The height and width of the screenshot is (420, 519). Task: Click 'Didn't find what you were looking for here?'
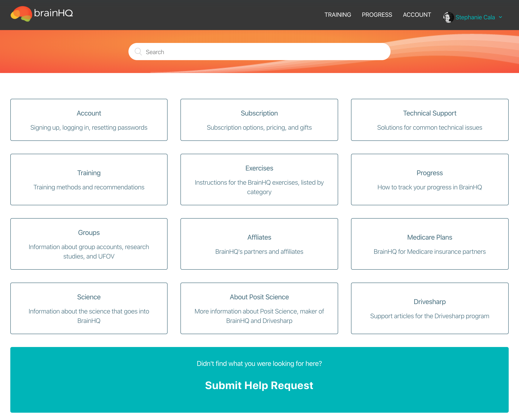click(259, 363)
